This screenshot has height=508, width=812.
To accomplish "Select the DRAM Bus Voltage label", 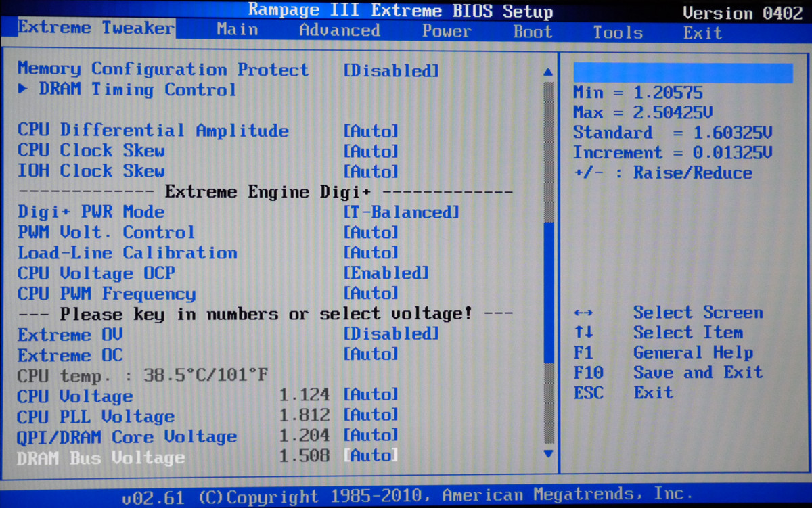I will (x=101, y=458).
